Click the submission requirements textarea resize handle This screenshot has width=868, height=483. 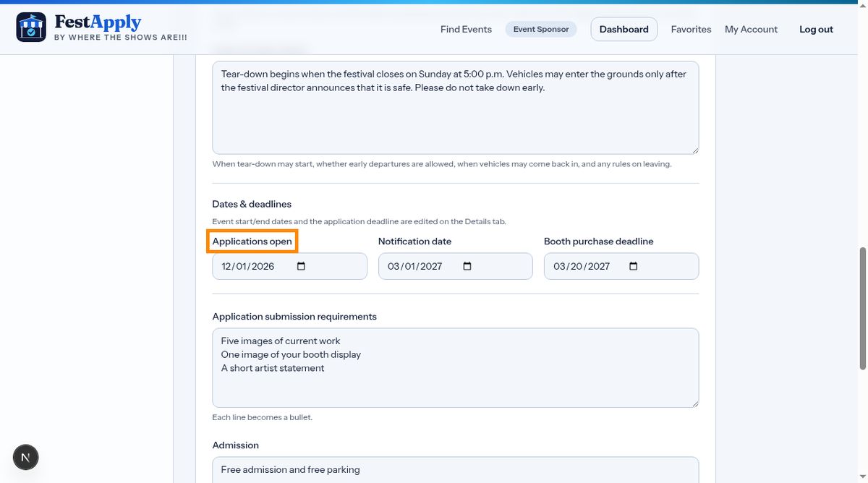click(695, 403)
